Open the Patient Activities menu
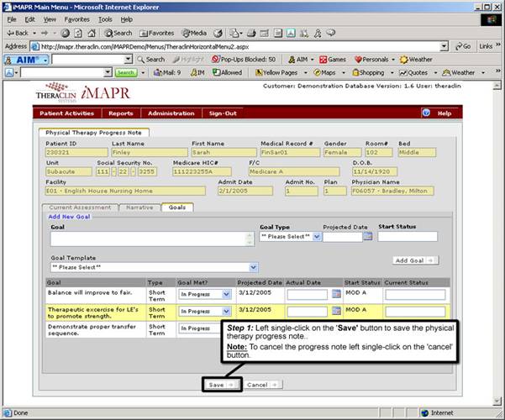The image size is (505, 420). [x=67, y=113]
